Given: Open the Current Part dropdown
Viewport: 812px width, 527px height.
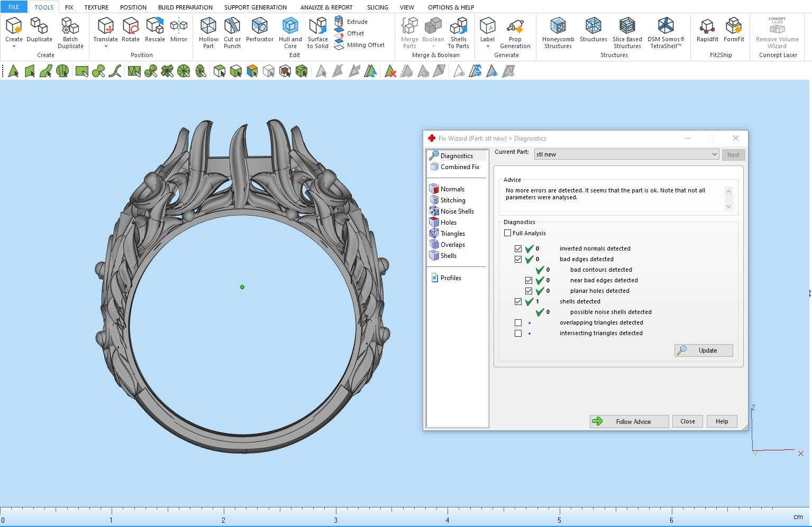Looking at the screenshot, I should coord(714,154).
